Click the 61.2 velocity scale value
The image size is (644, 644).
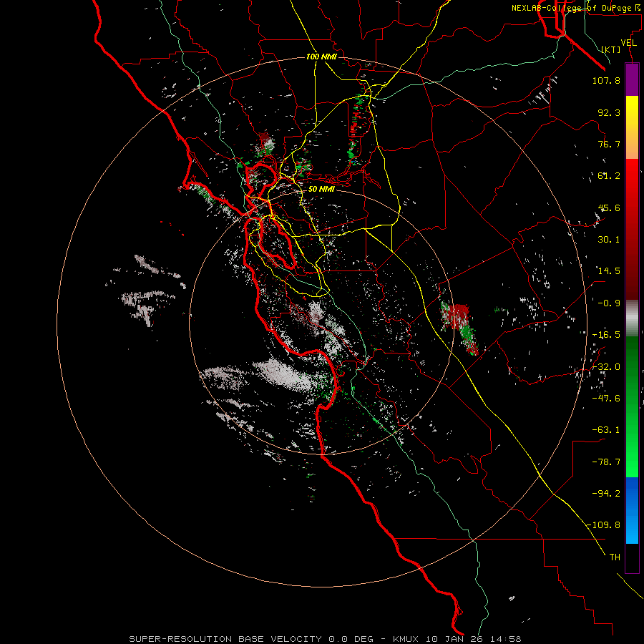pyautogui.click(x=609, y=176)
